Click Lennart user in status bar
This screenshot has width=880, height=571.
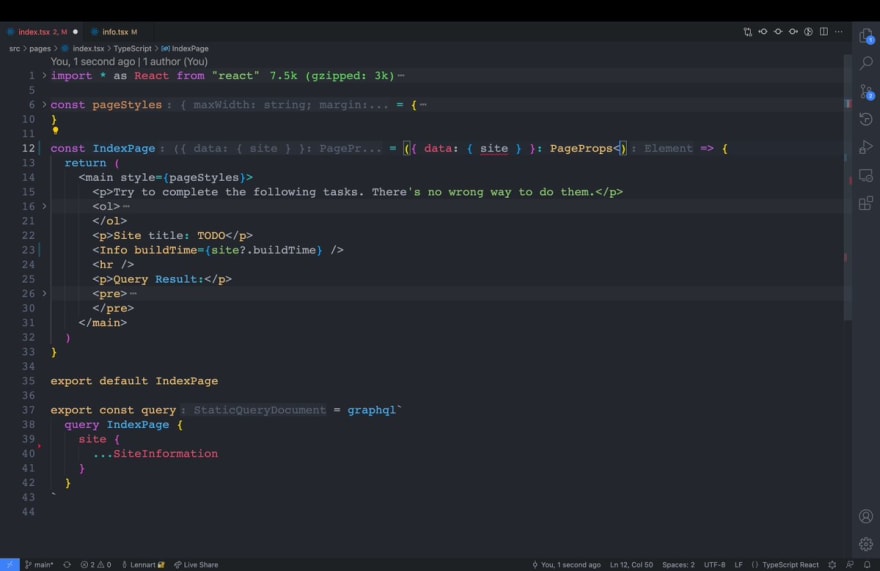(x=143, y=564)
